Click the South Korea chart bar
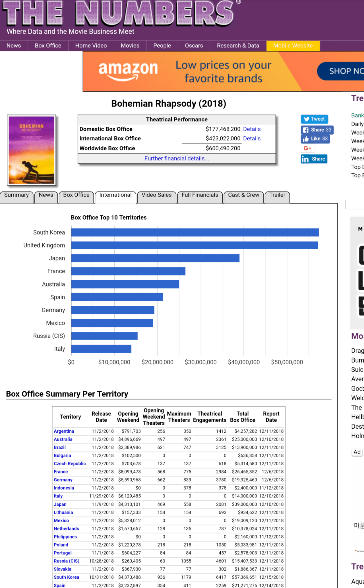This screenshot has width=364, height=588. click(x=195, y=232)
